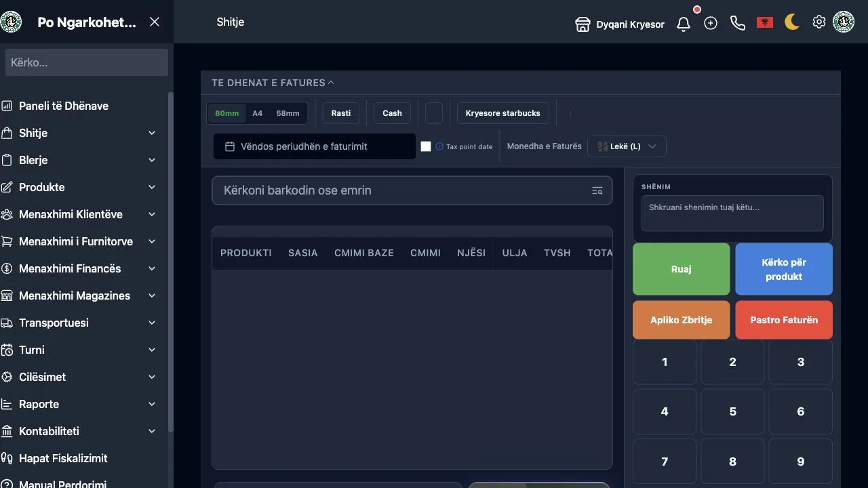Toggle dark mode moon icon
This screenshot has width=868, height=488.
(792, 22)
